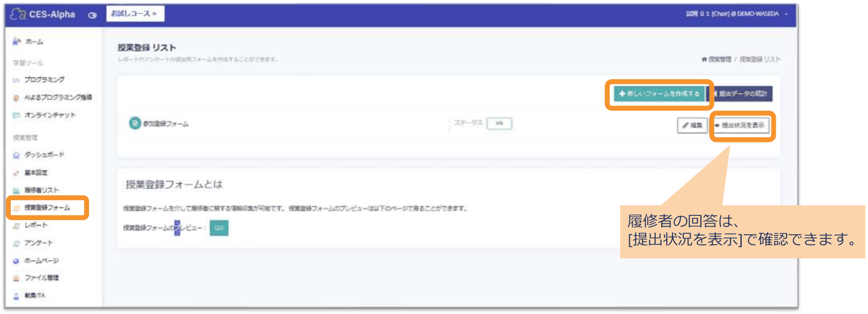Create a new form with 新しいフォームを作成する
868x314 pixels.
pos(659,94)
